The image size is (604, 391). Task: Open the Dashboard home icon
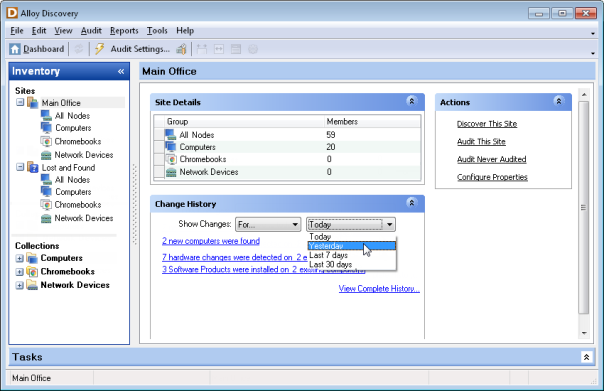click(x=15, y=49)
